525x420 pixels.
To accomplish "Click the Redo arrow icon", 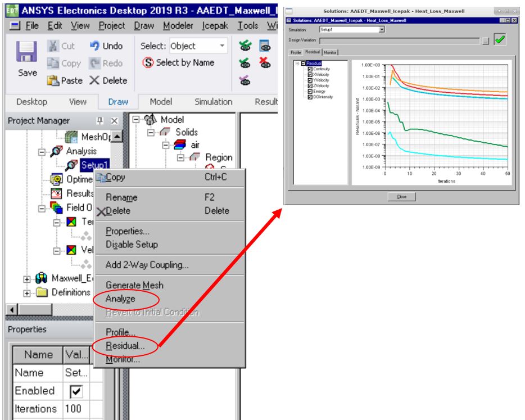I will pos(95,63).
